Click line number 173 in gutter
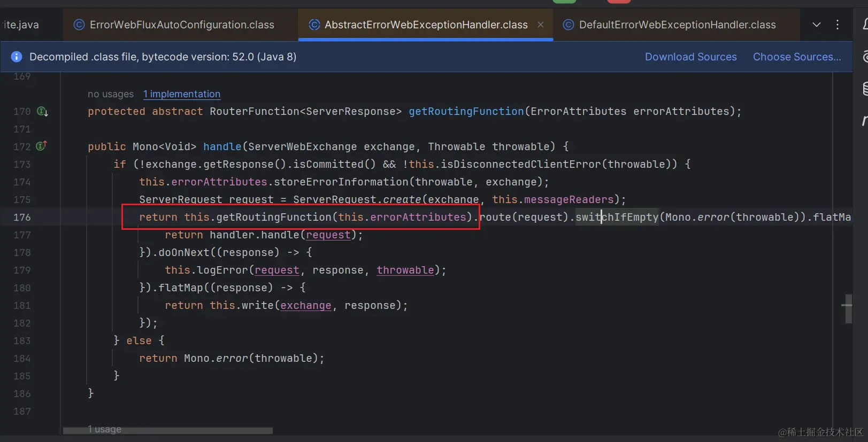 point(22,164)
